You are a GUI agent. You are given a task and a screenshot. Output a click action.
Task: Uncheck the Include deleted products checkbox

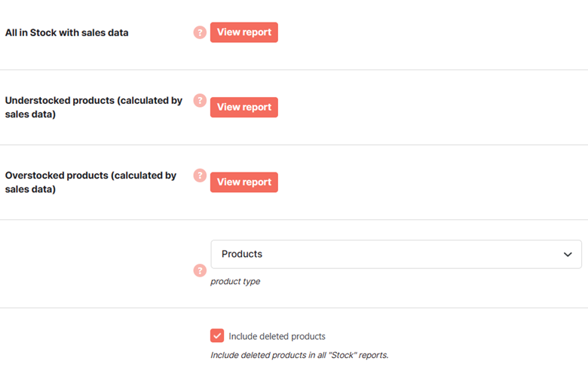(217, 335)
